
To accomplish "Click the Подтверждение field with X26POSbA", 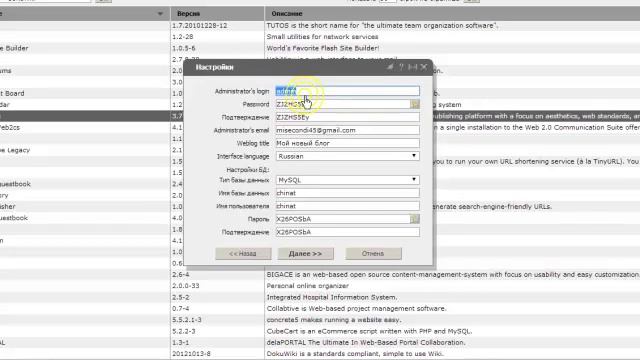I will 347,232.
